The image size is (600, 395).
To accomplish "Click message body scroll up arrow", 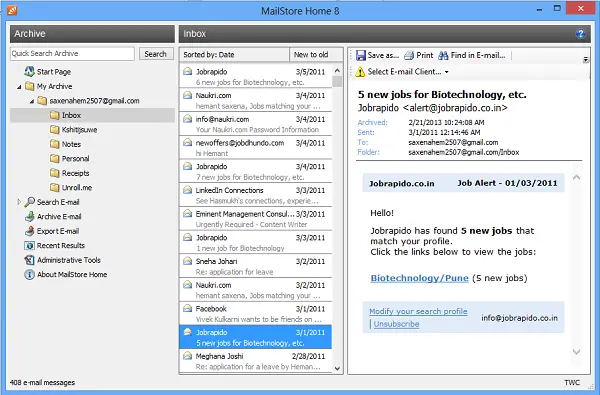I will tap(576, 177).
